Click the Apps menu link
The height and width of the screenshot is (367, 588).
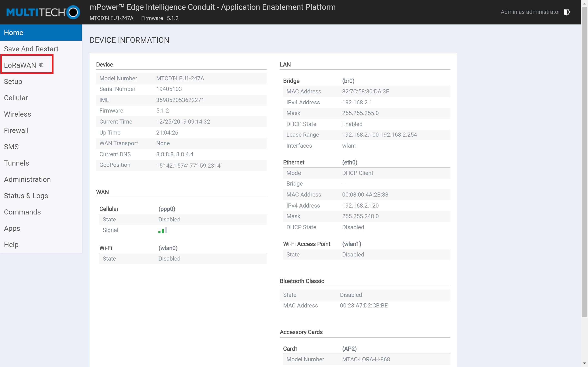12,228
